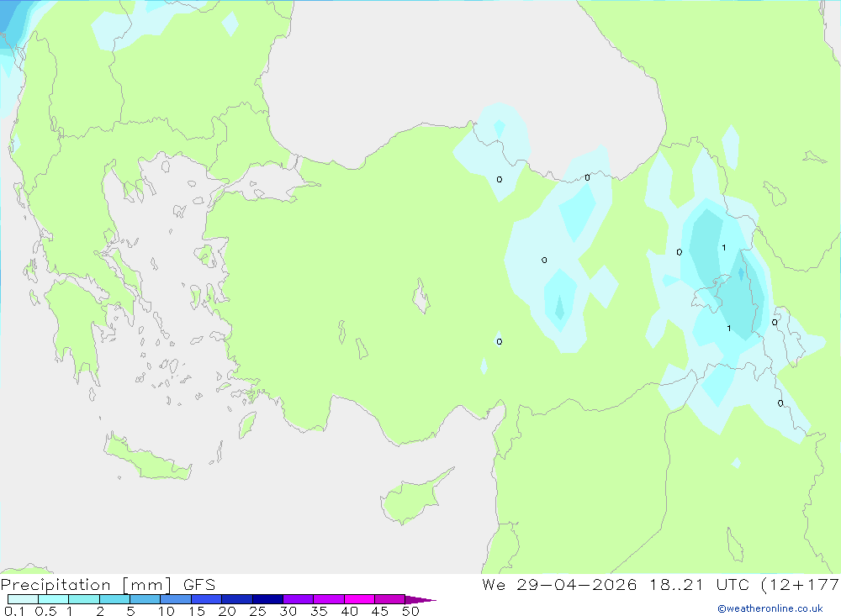Click the legend label 45
The width and height of the screenshot is (841, 616).
pos(380,611)
